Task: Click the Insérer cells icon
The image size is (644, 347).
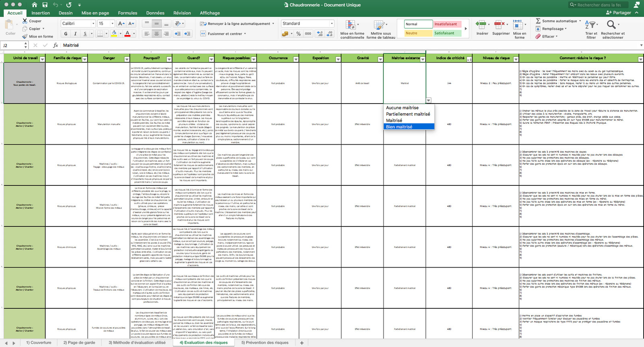Action: pos(481,24)
